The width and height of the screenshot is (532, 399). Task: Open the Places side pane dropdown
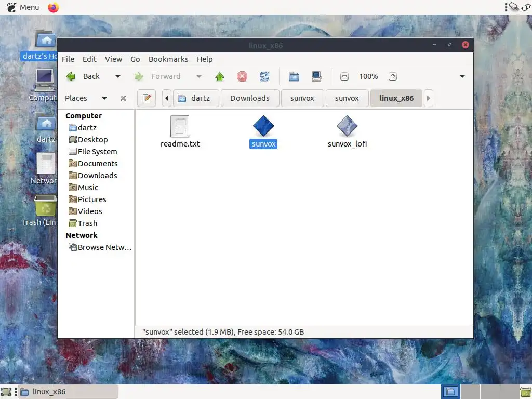click(x=104, y=98)
